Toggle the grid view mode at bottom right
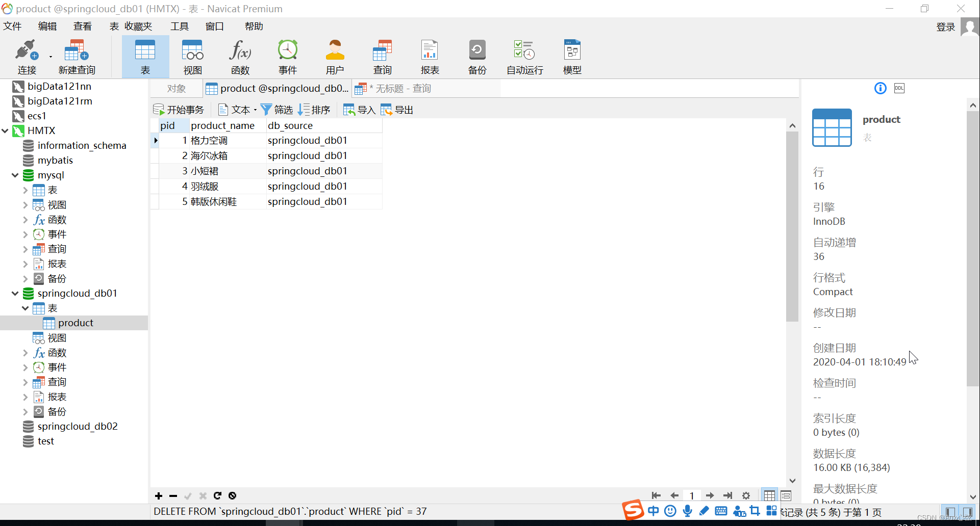This screenshot has width=980, height=526. point(769,495)
